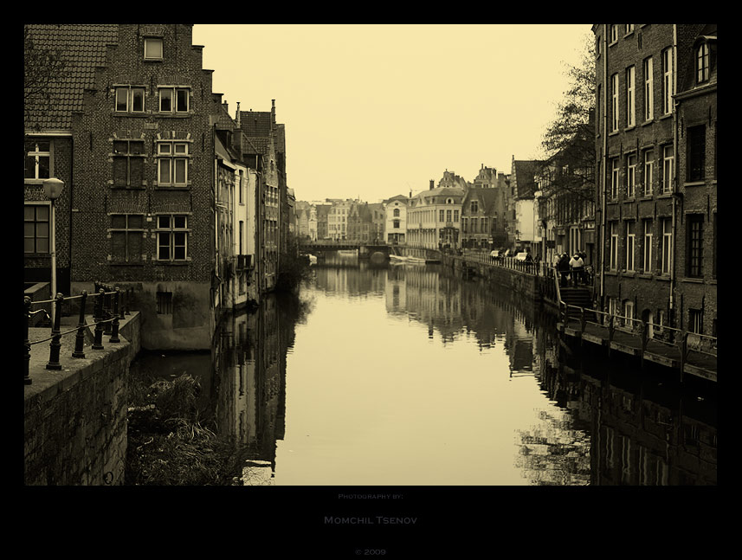Click the Momchil Tsenov photographer name text

[x=370, y=520]
